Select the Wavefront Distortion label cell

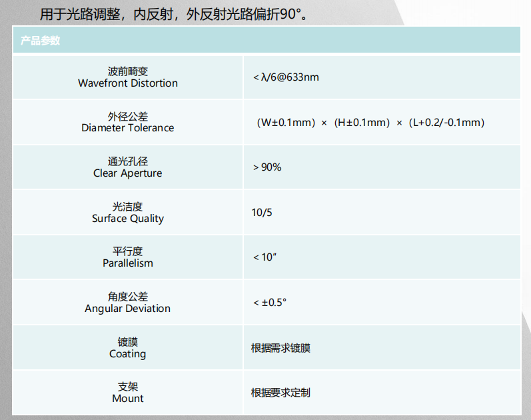point(128,77)
